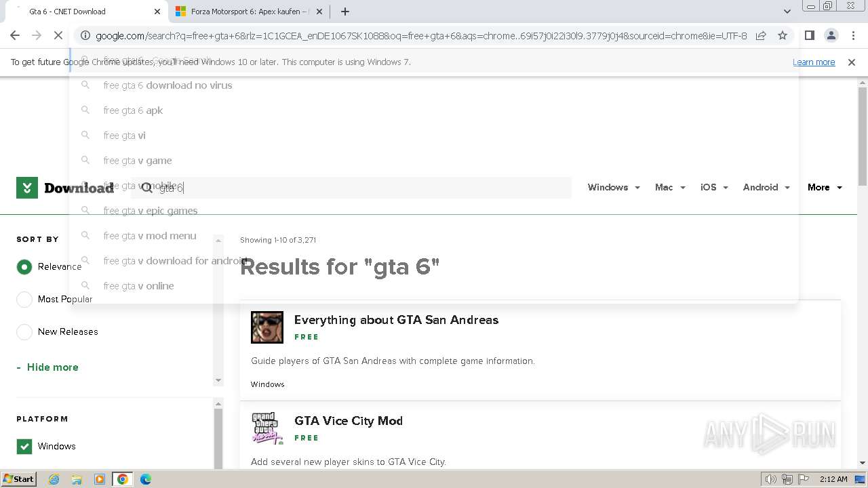
Task: Click the network tray icon
Action: click(x=787, y=479)
